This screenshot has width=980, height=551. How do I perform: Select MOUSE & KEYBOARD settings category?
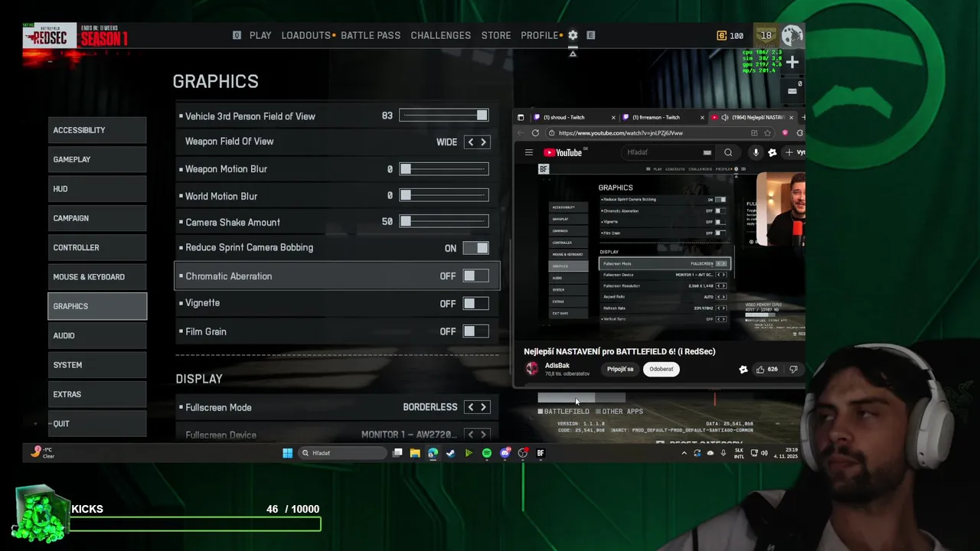click(x=97, y=277)
